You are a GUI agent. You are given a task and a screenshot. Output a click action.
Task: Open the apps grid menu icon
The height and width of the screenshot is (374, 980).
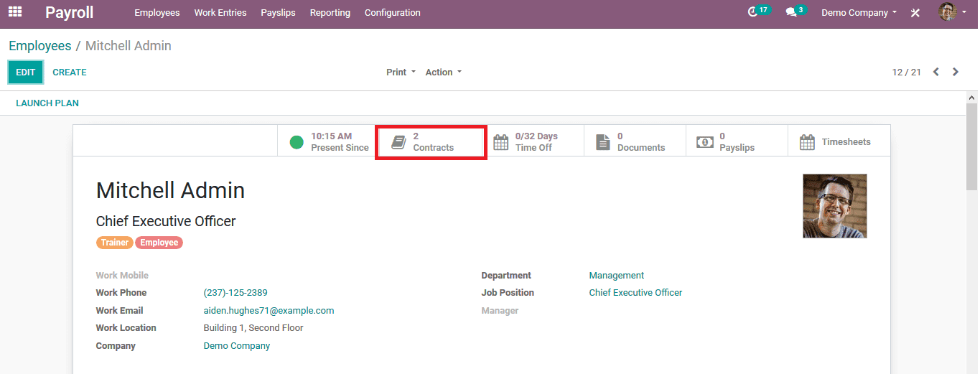tap(15, 12)
